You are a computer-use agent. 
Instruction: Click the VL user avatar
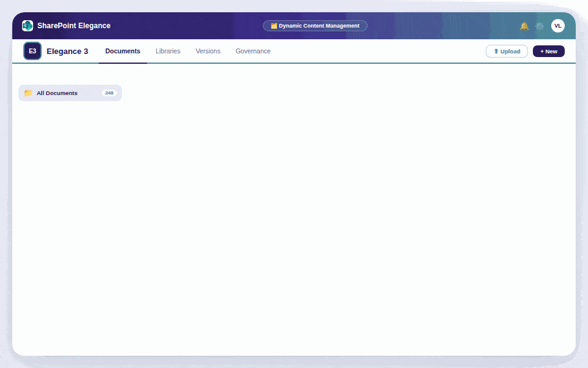point(558,26)
